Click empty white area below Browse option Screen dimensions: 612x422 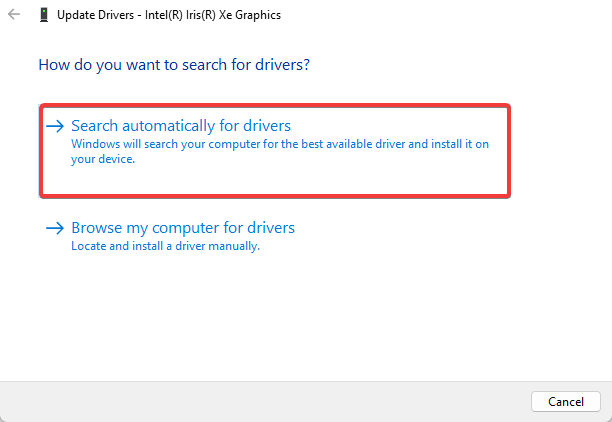click(300, 320)
